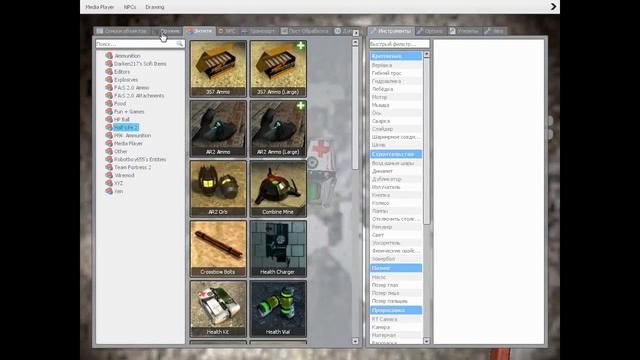
Task: Select the Камера tool
Action: point(396,327)
